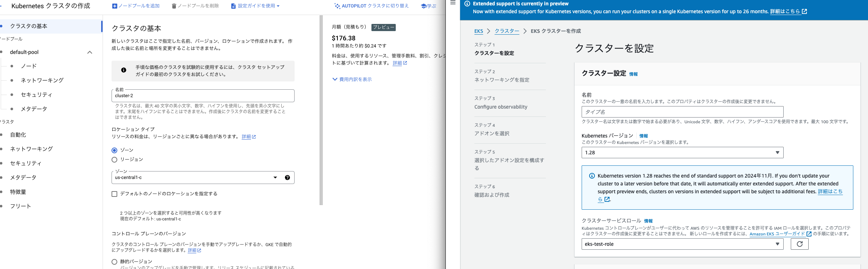868x269 pixels.
Task: Click info icon in Kubernetes 1.28 alert
Action: (x=592, y=176)
